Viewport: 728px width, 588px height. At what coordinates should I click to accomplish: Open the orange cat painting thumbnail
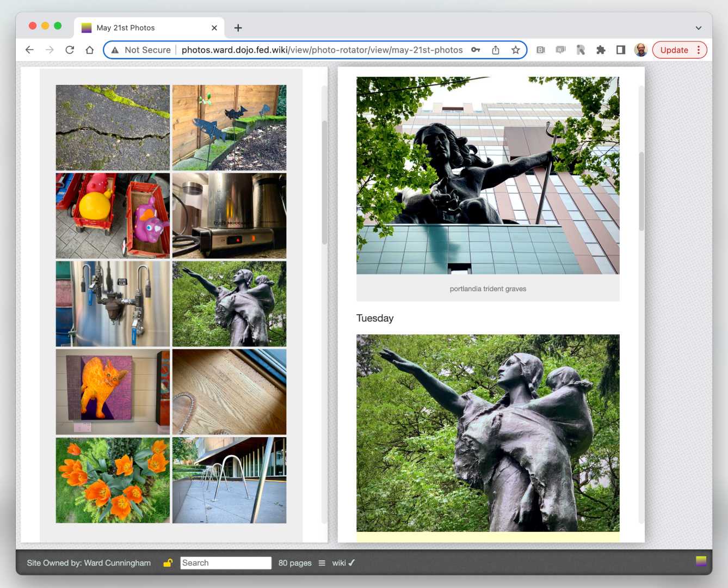tap(113, 391)
